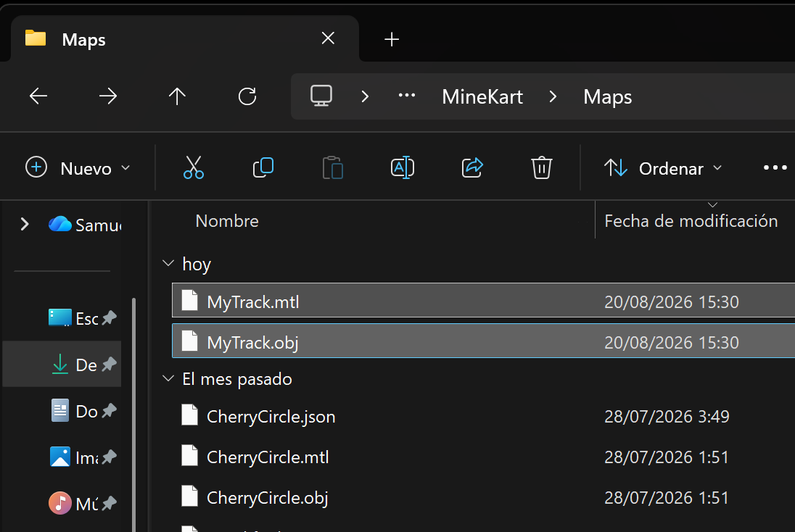Click the MineKart breadcrumb
The image size is (795, 532).
point(482,96)
